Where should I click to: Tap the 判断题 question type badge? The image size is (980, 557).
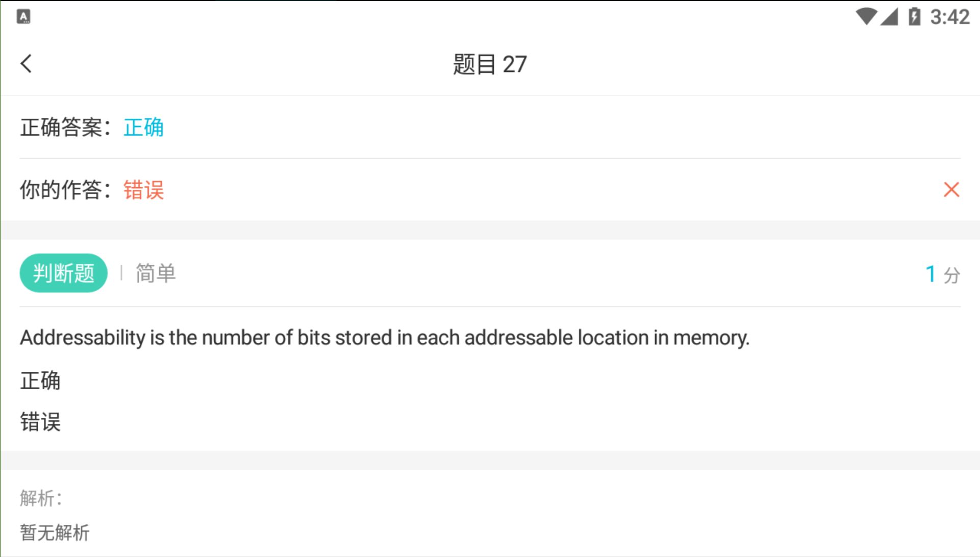click(63, 273)
